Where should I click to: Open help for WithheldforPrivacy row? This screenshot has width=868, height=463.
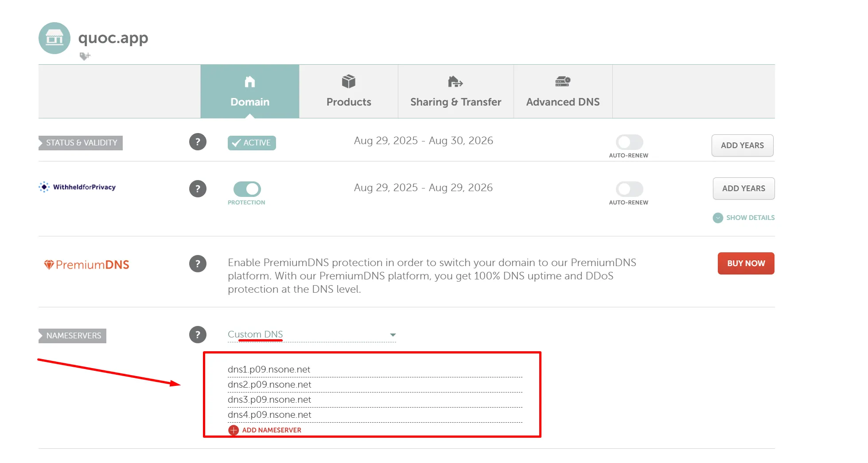198,189
